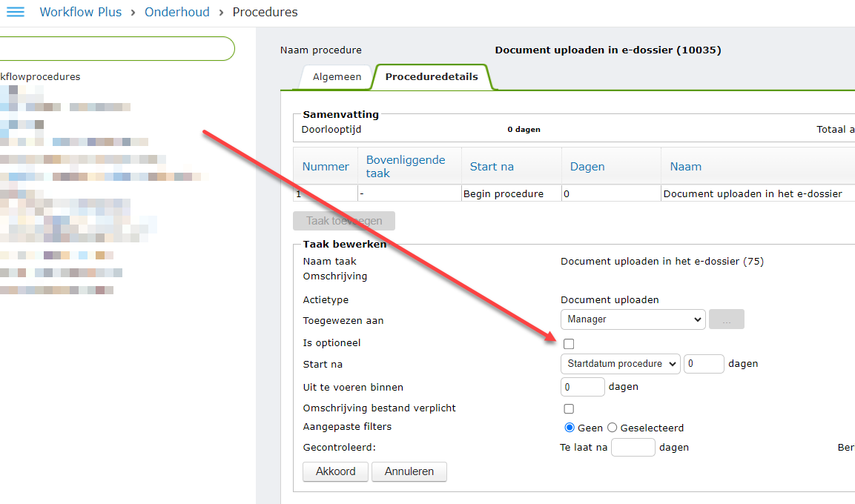Go to Workflow Plus breadcrumb
Viewport: 855px width, 504px height.
tap(81, 12)
